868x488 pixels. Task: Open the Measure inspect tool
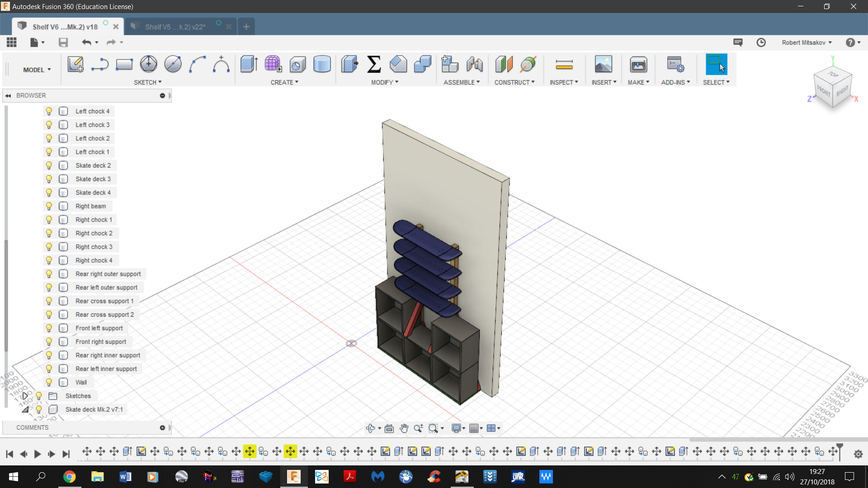pyautogui.click(x=564, y=64)
